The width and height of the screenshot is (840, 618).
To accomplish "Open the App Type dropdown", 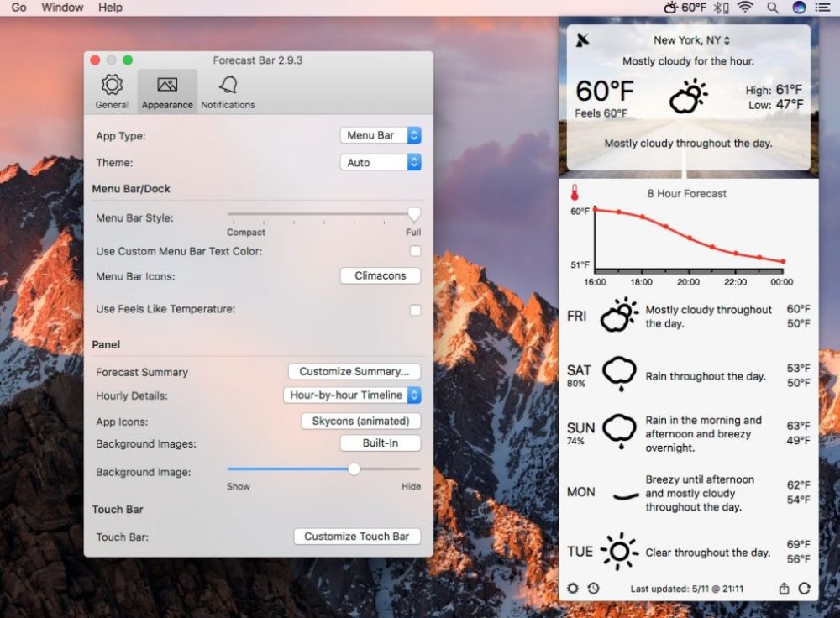I will (381, 135).
